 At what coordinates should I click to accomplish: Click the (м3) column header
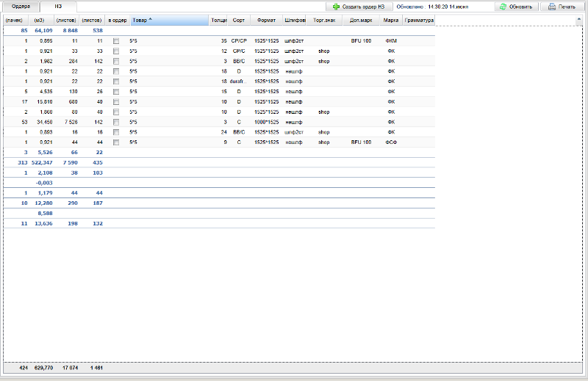pos(40,20)
